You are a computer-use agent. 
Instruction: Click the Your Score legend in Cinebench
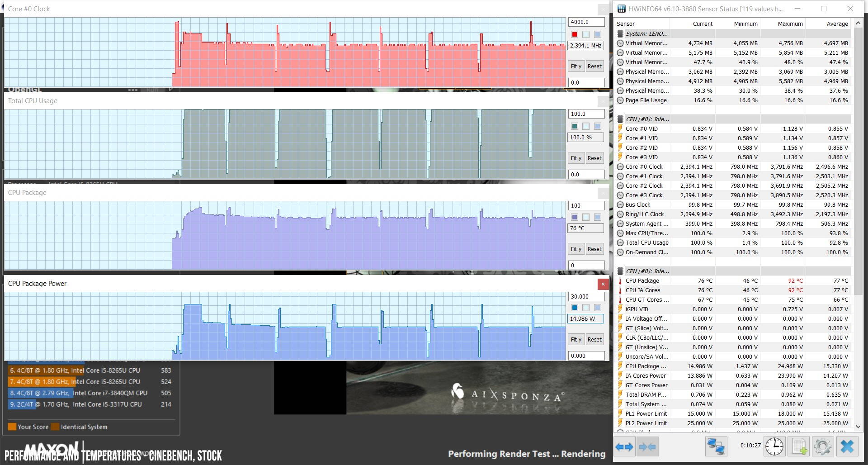(x=28, y=427)
